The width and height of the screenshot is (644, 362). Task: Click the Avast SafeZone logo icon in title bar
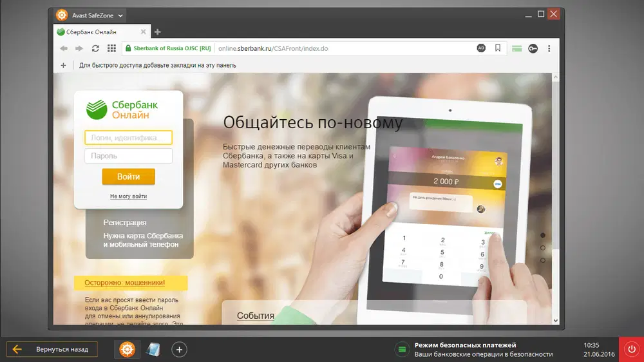coord(62,15)
